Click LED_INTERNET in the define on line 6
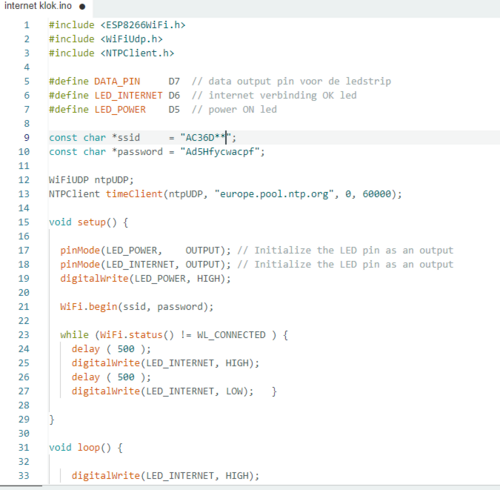 point(128,95)
